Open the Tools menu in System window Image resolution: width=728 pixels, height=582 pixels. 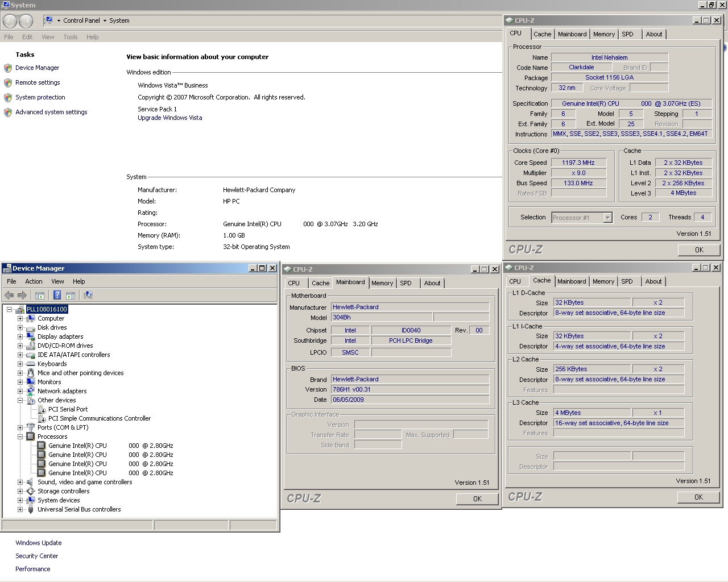(71, 37)
